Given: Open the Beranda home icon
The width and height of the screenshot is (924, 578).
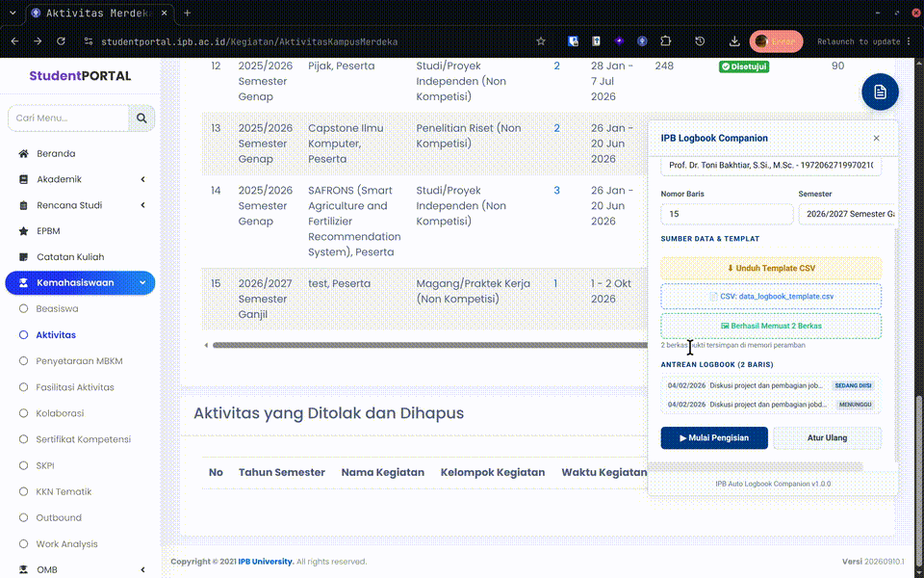Looking at the screenshot, I should point(23,154).
